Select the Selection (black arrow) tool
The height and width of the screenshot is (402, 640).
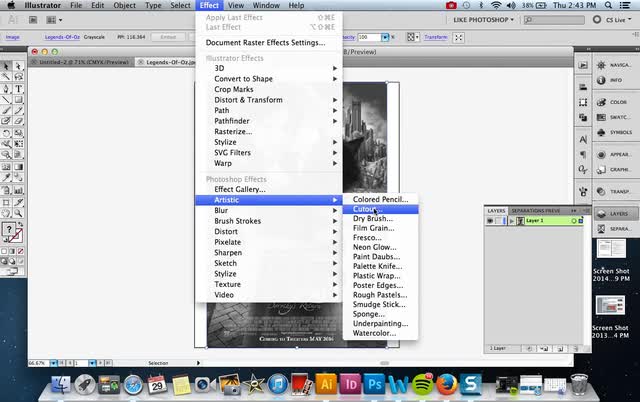pyautogui.click(x=6, y=66)
